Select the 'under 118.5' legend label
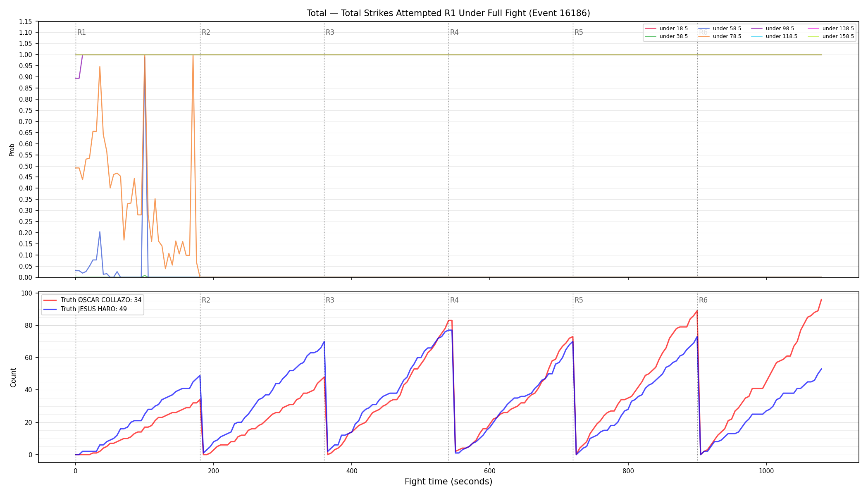868x496 pixels. tap(781, 36)
